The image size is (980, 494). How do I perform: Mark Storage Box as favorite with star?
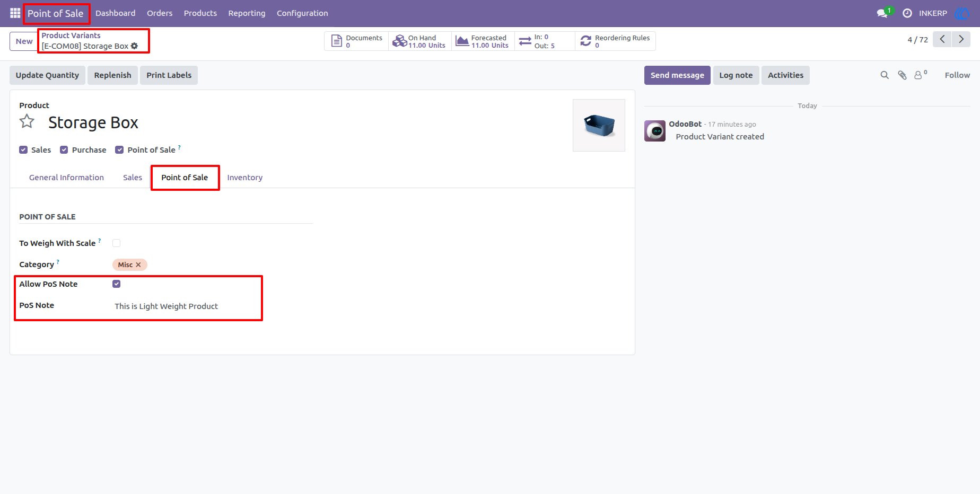27,122
